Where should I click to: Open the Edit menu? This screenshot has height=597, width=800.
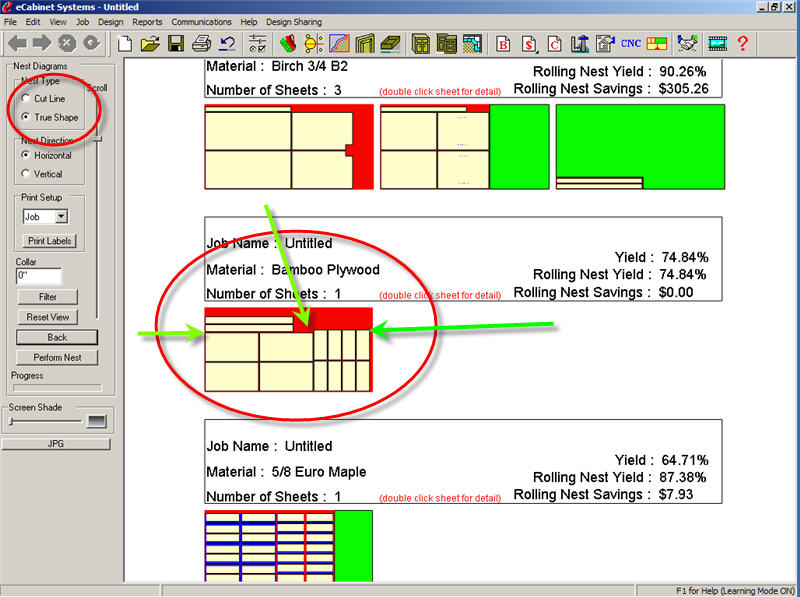(33, 22)
